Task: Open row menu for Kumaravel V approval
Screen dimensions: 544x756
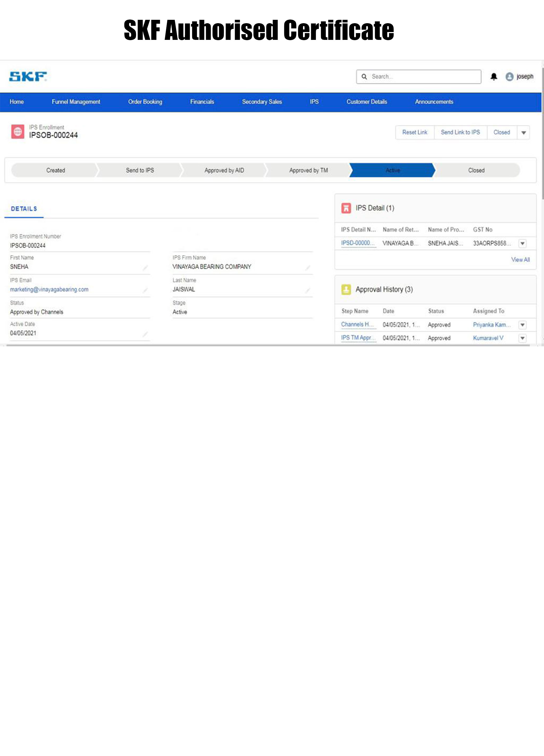Action: [x=522, y=338]
